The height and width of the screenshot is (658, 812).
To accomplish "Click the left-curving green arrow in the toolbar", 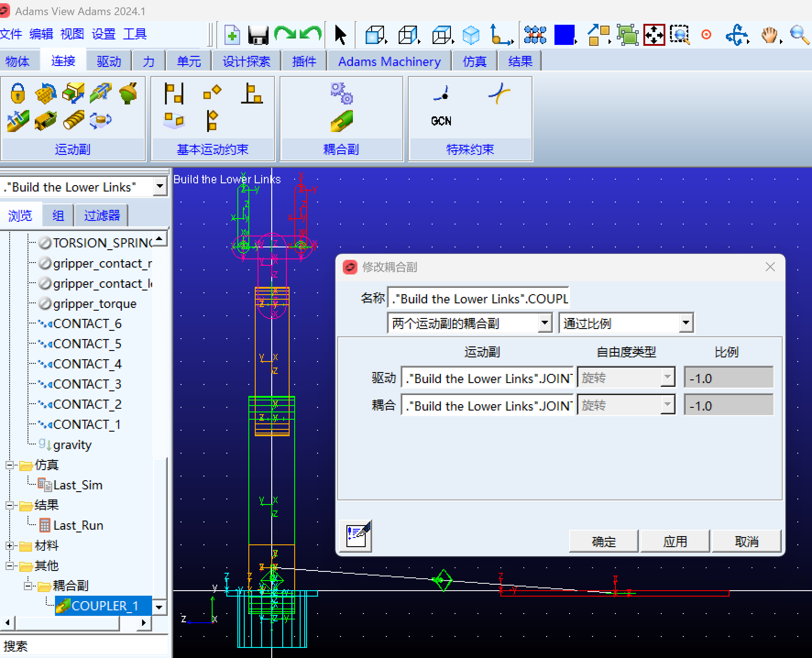I will [311, 34].
